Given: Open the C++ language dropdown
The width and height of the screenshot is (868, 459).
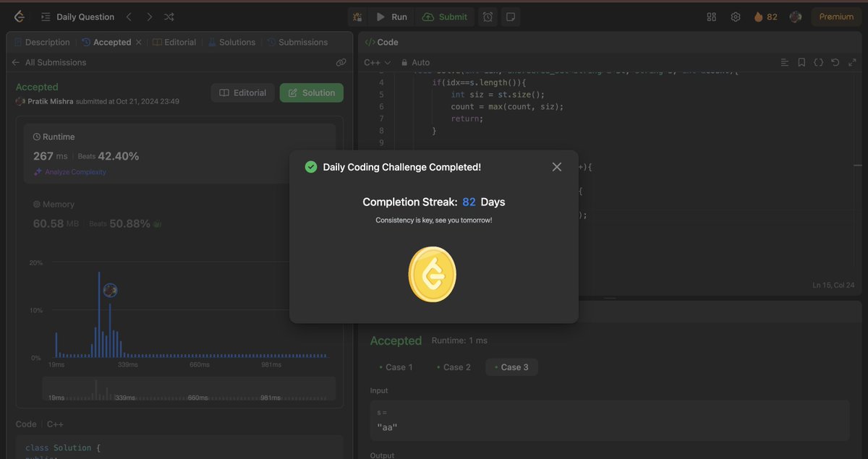Looking at the screenshot, I should pyautogui.click(x=378, y=62).
